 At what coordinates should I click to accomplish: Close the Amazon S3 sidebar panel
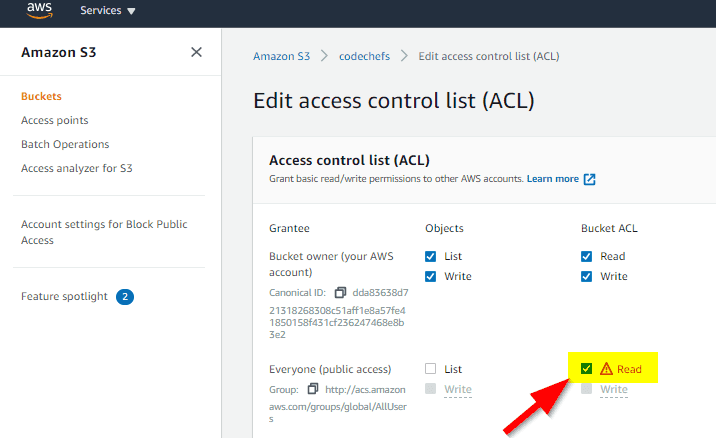coord(196,52)
